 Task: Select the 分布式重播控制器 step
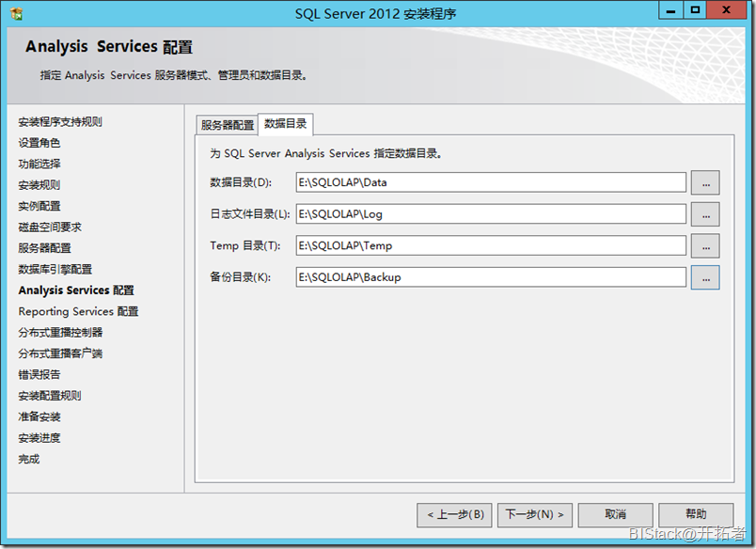pos(61,333)
